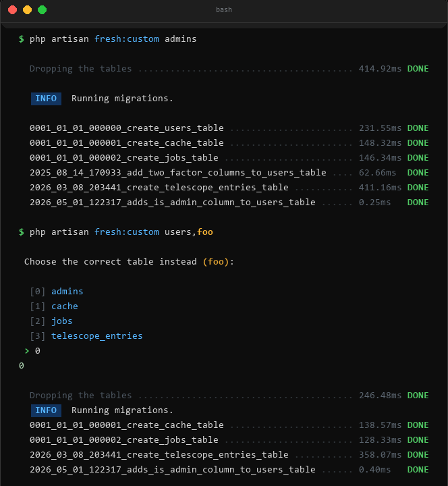Select the 'jobs' option [2]
448x486 pixels.
(x=61, y=321)
